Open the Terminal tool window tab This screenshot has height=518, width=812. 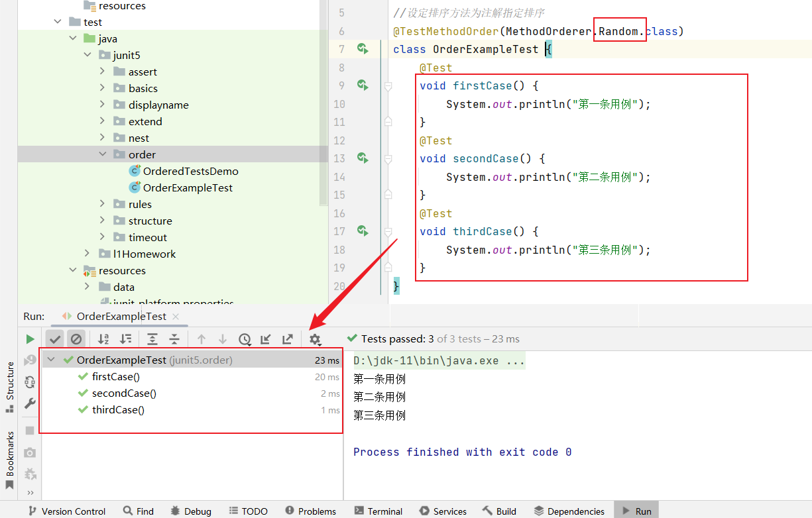378,511
